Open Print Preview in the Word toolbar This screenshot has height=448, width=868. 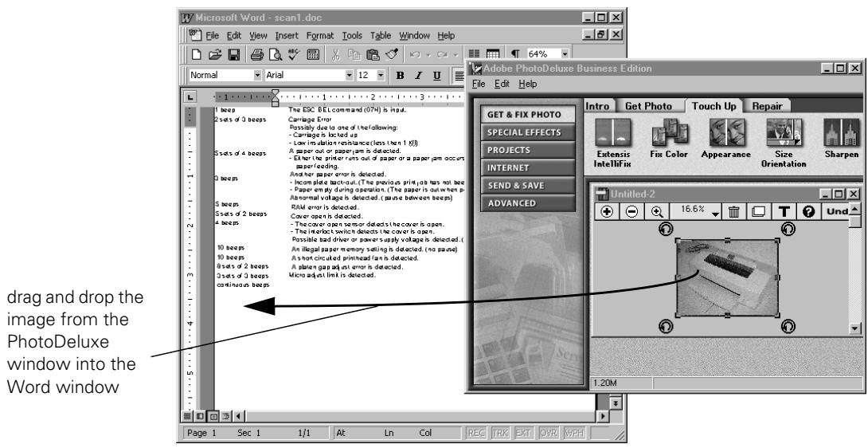(x=275, y=54)
